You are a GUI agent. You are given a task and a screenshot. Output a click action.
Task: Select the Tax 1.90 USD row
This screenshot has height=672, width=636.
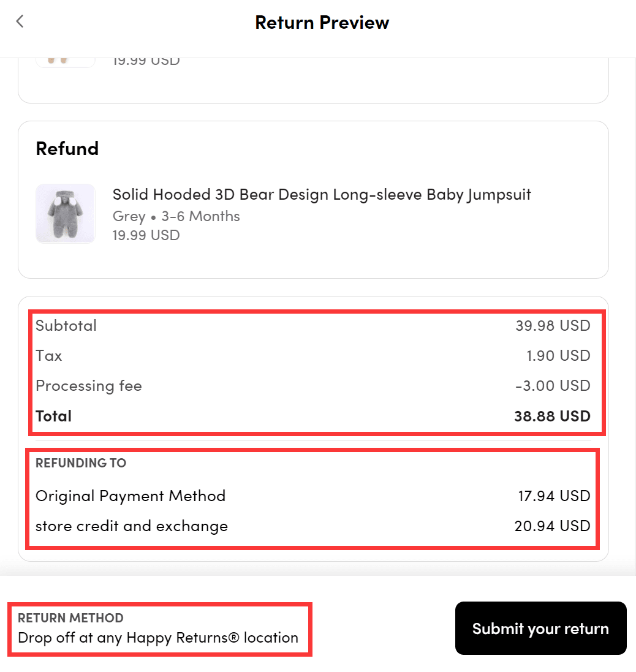313,356
